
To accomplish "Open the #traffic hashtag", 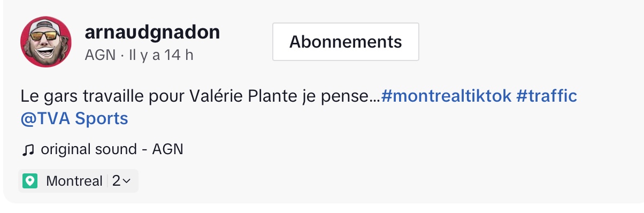I will (547, 96).
